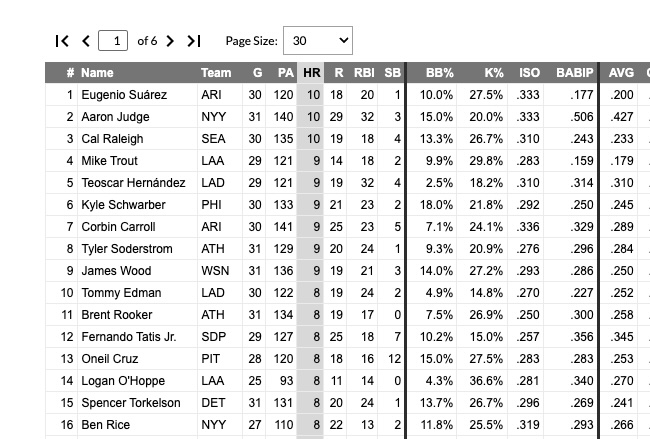
Task: Go to the previous page arrow
Action: (x=86, y=41)
